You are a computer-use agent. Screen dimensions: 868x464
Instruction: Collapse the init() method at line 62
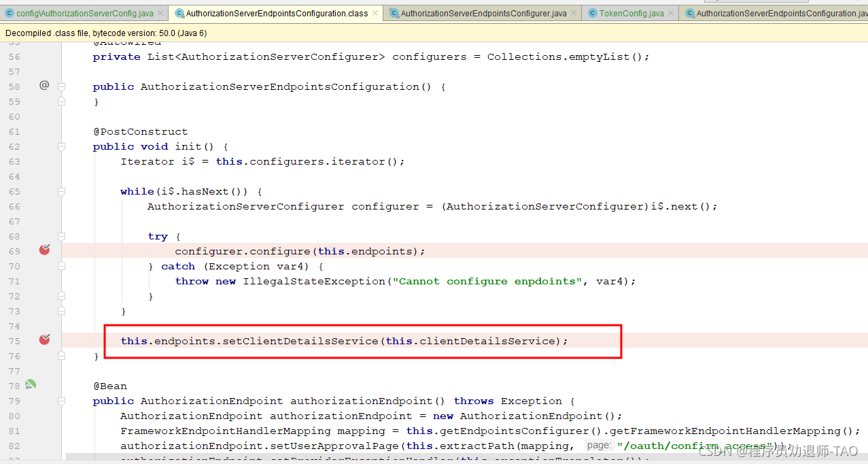tap(62, 146)
